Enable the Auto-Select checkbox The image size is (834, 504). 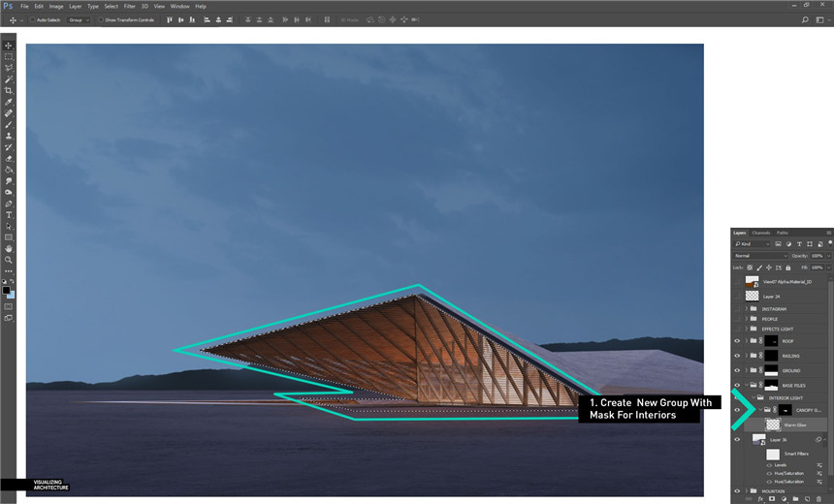click(x=32, y=19)
